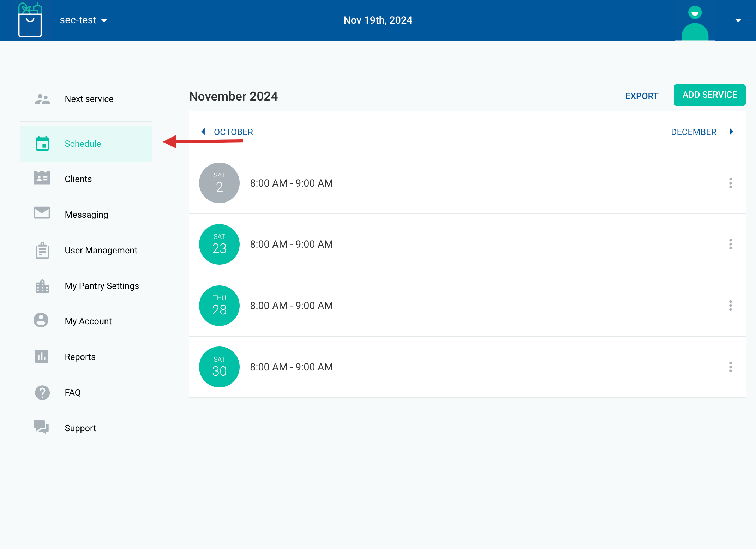Click the Reports bar chart icon
This screenshot has height=549, width=756.
[x=42, y=356]
